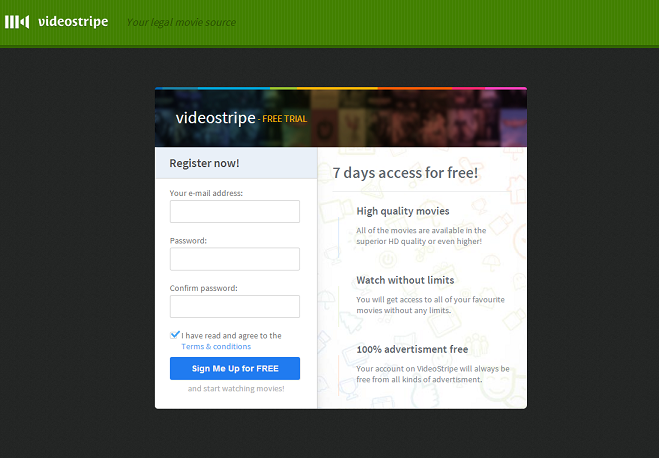Screen dimensions: 659x458
Task: Focus the Password input field
Action: pyautogui.click(x=235, y=259)
